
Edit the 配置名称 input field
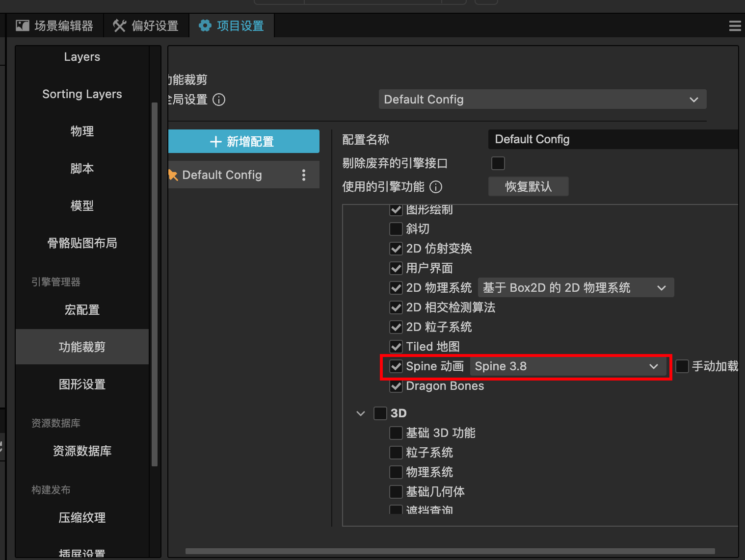(613, 139)
